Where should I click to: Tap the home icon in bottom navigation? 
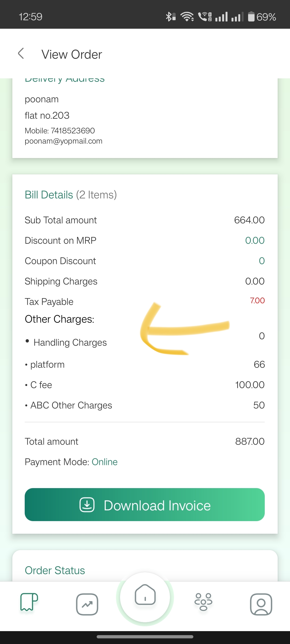click(145, 595)
